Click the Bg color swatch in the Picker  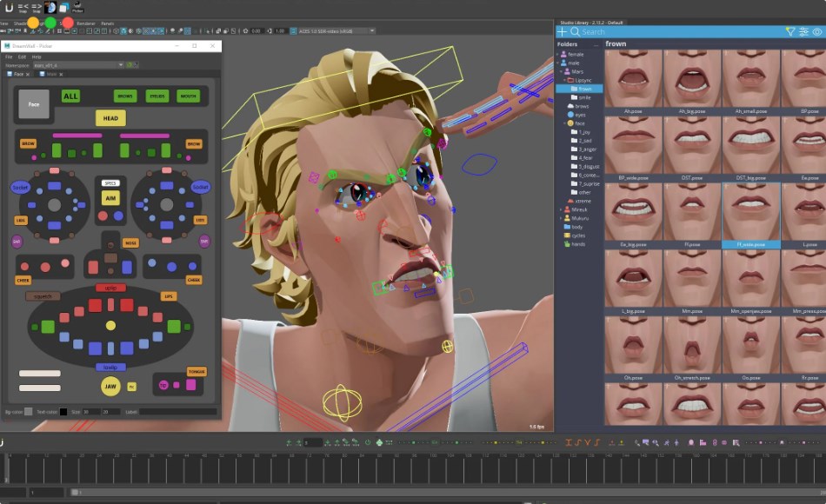(x=28, y=410)
